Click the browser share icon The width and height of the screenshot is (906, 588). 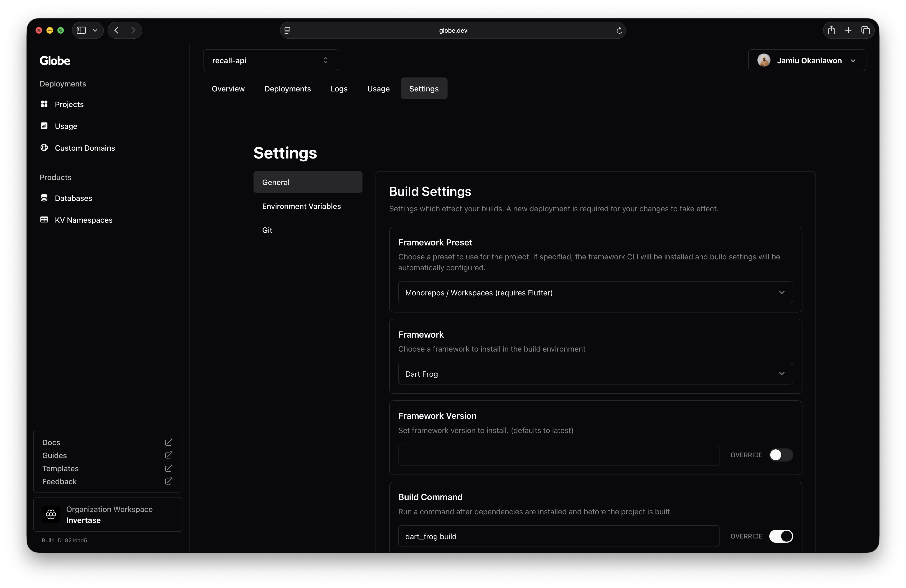(x=831, y=31)
